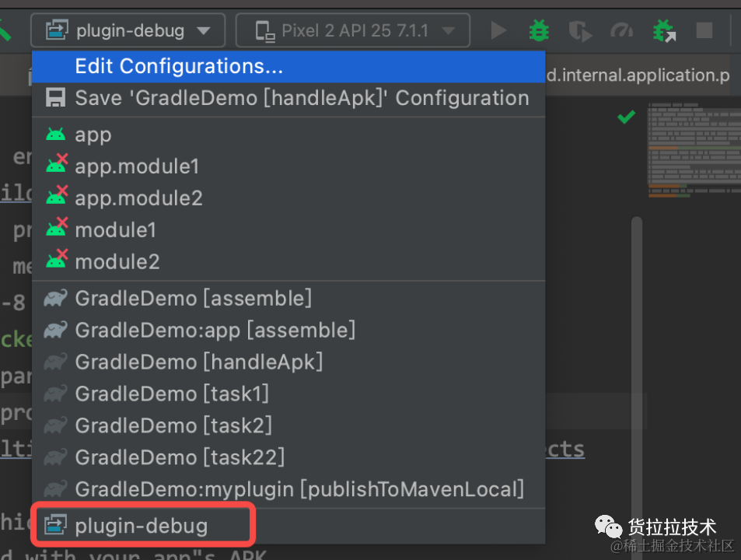Click the green checkmark inspection indicator
741x560 pixels.
[x=626, y=117]
